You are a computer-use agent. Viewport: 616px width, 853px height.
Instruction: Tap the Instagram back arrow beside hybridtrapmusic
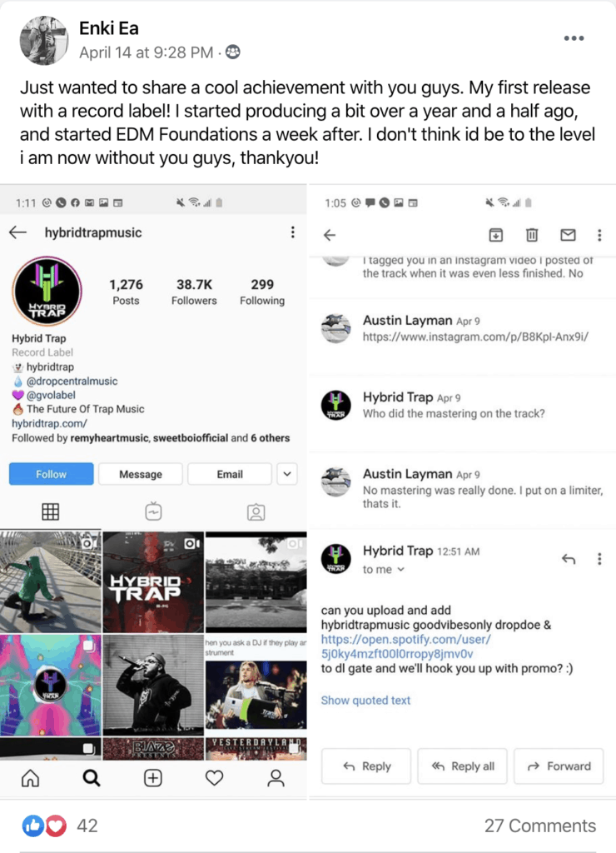point(18,232)
